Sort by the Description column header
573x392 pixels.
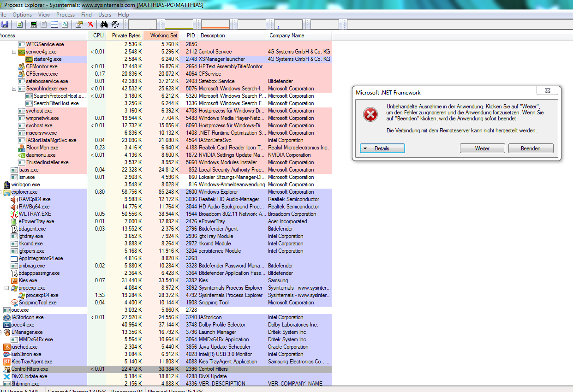click(x=233, y=36)
